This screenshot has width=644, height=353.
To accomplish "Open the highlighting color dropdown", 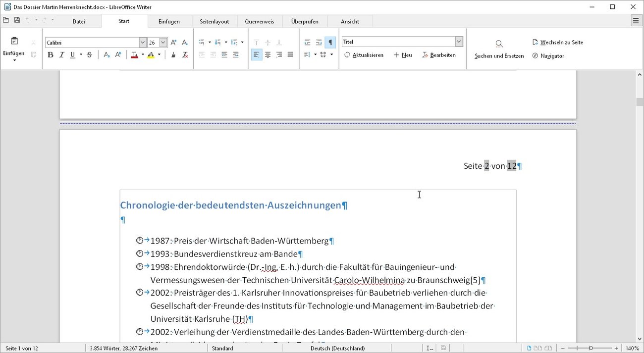I will coord(159,54).
